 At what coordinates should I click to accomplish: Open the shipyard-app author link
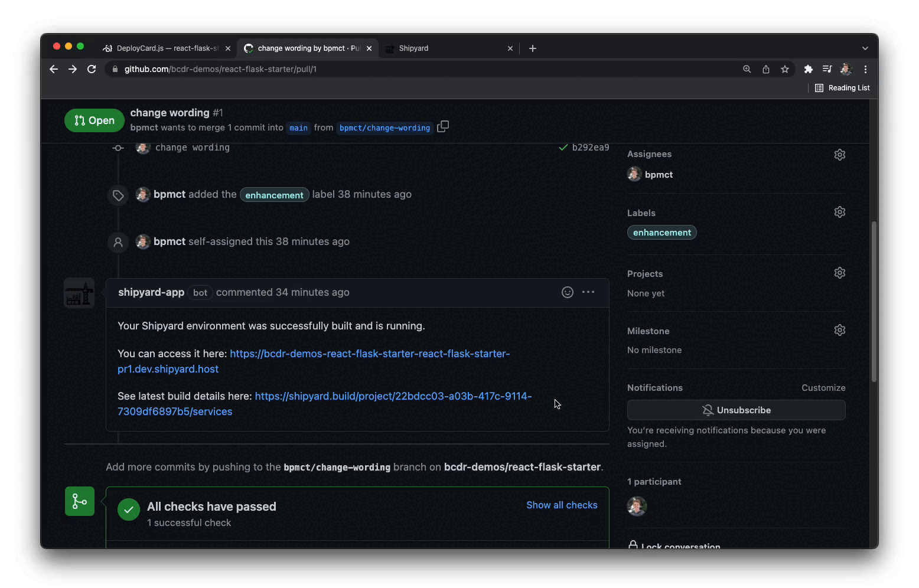tap(151, 292)
